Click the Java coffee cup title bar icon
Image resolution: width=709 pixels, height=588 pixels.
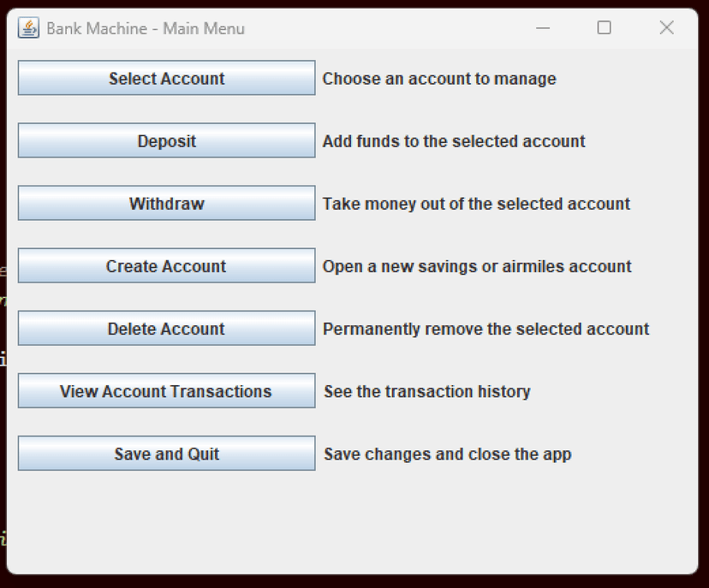[28, 27]
